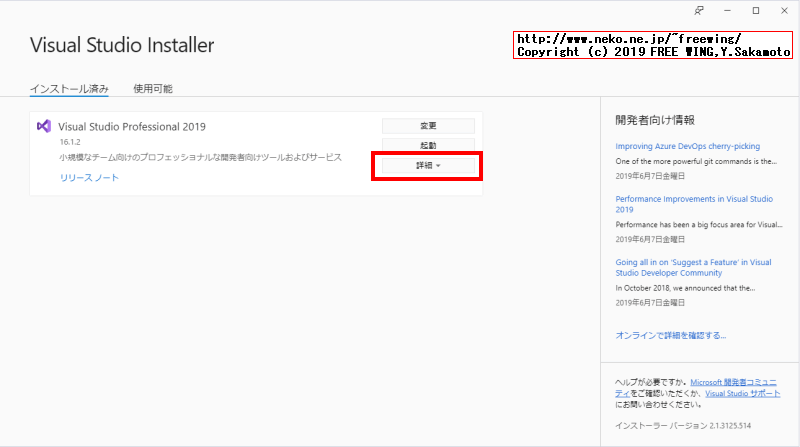Click the Visual Studio Professional 2019 product title
The image size is (800, 447).
(132, 127)
